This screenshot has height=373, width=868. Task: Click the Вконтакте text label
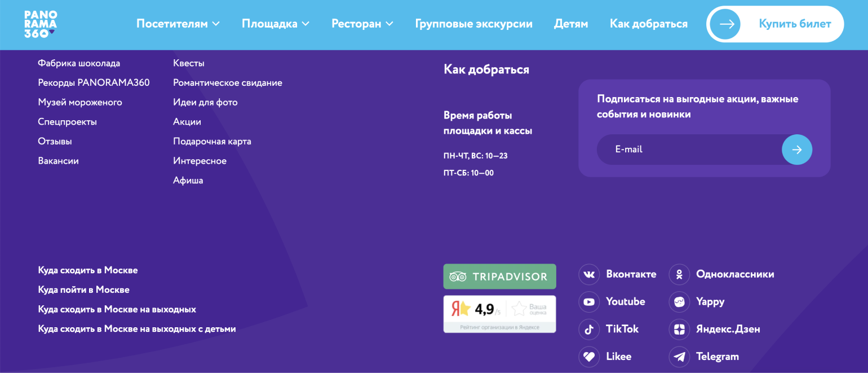[631, 274]
